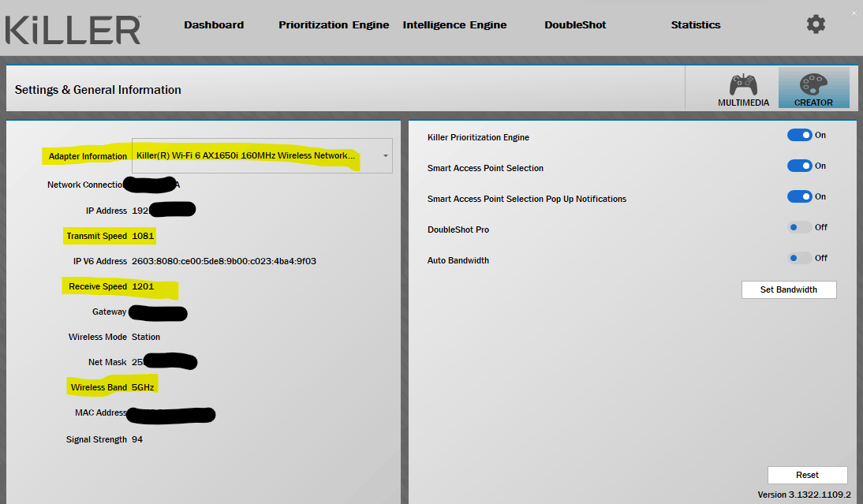Click the Killer logo

click(x=73, y=30)
